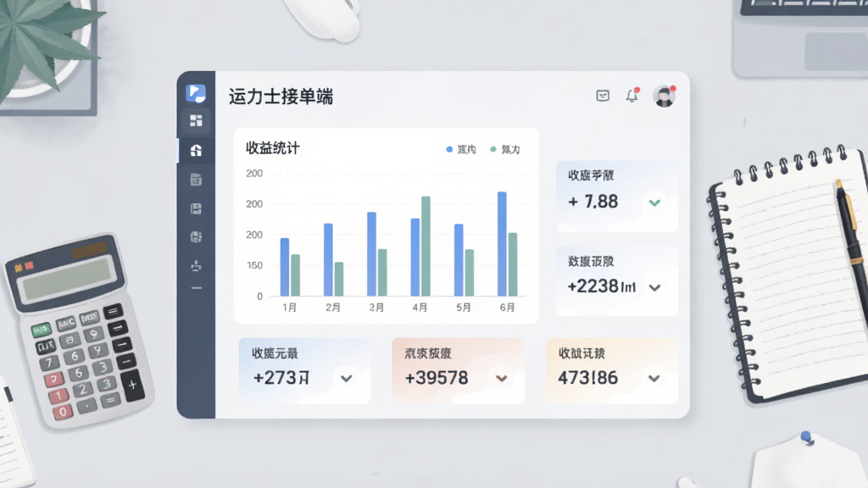This screenshot has width=868, height=488.
Task: Click the blue app logo in the sidebar
Action: (x=196, y=93)
